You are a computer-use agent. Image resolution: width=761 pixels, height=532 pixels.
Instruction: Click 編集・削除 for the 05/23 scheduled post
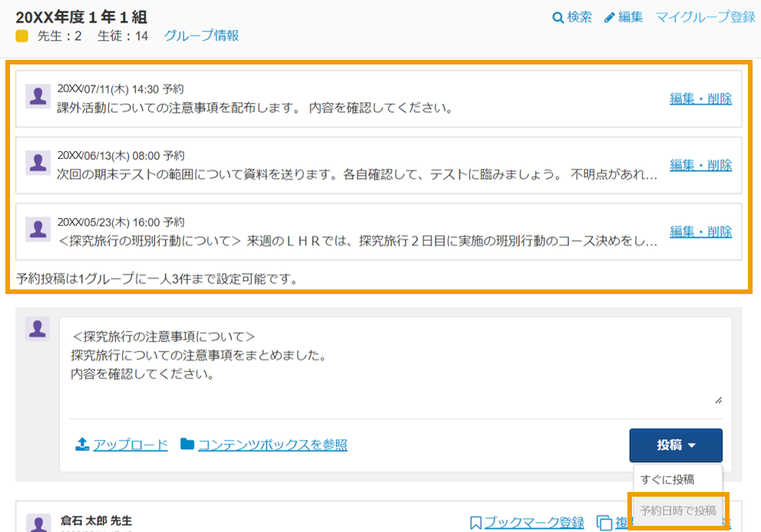click(x=701, y=232)
